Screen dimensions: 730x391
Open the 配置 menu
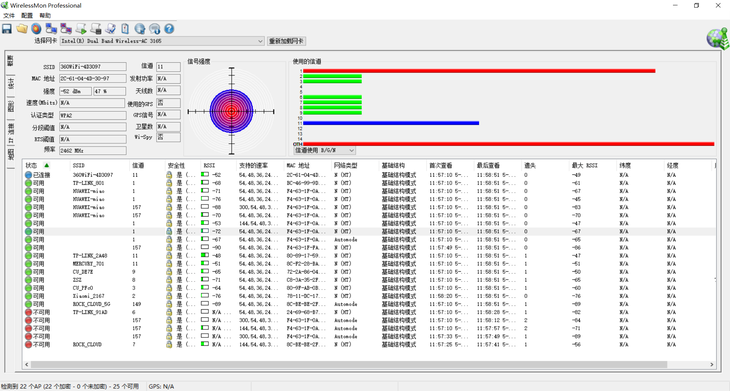[27, 15]
